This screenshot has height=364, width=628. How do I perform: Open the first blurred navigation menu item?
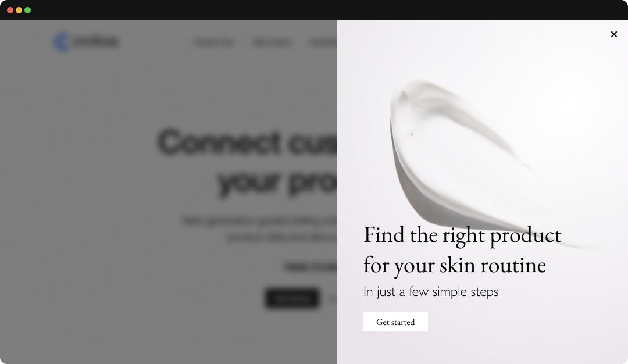(x=214, y=42)
